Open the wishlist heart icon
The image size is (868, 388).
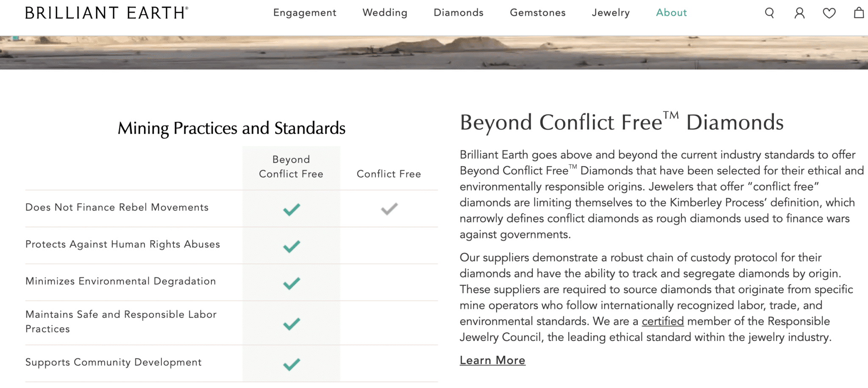click(829, 13)
